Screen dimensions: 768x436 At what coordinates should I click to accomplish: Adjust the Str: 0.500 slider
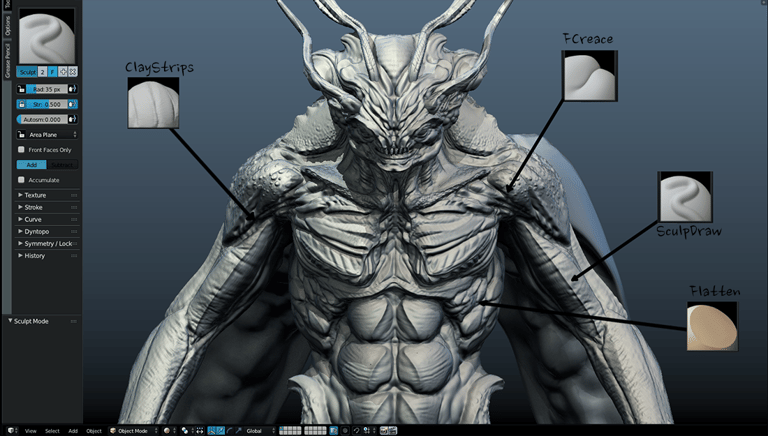(x=47, y=104)
